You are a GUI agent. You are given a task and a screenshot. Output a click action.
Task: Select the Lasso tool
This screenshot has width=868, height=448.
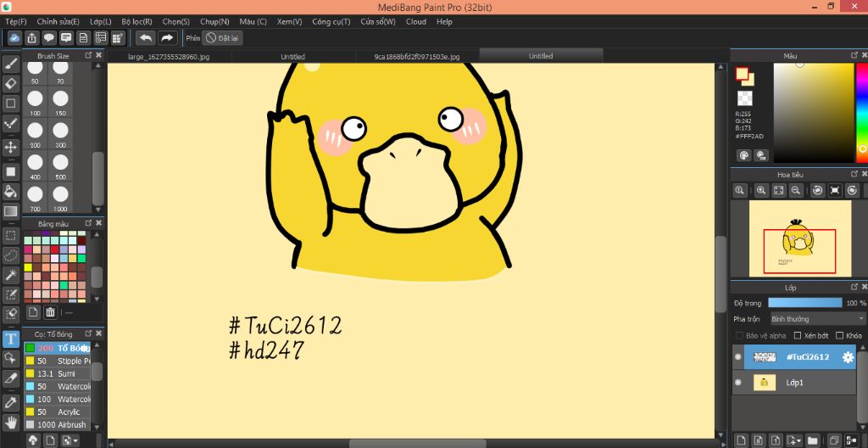(x=10, y=255)
